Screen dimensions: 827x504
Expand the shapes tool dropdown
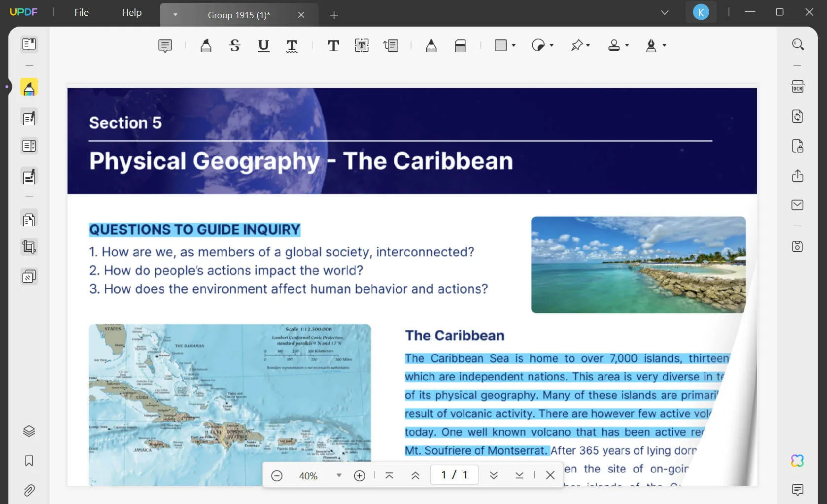click(x=514, y=45)
